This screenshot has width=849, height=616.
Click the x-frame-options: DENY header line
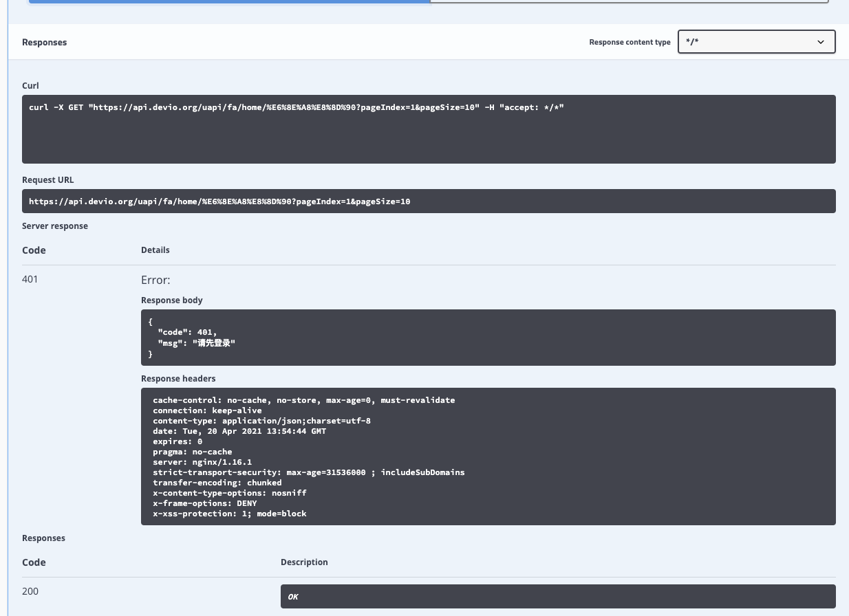coord(204,503)
